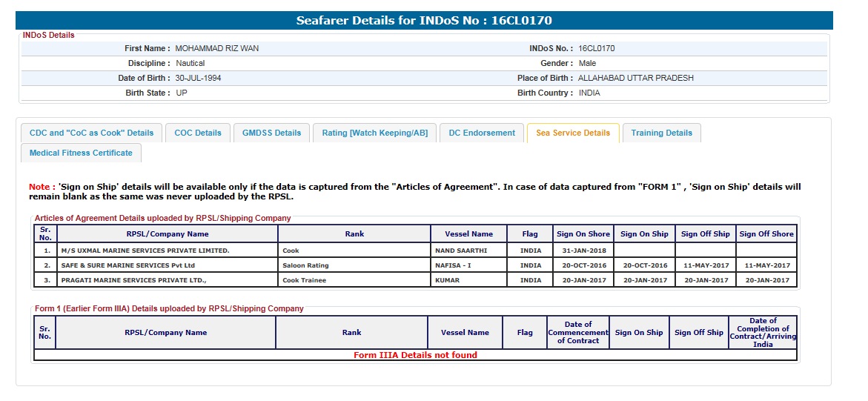Open the CDC and "CoC as Cook" Details tab
The width and height of the screenshot is (868, 401).
tap(91, 133)
